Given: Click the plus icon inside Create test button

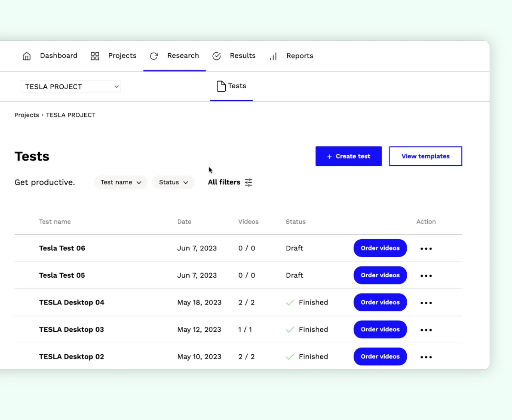Looking at the screenshot, I should click(x=329, y=156).
